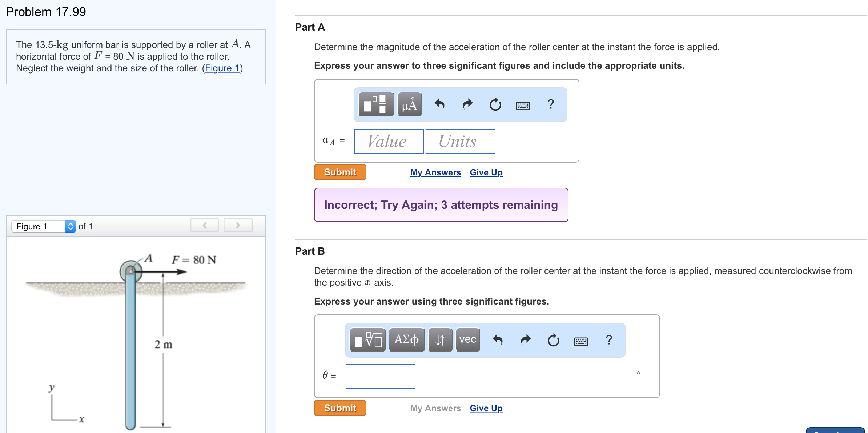Click the up/down arrows icon in Part B

(440, 340)
